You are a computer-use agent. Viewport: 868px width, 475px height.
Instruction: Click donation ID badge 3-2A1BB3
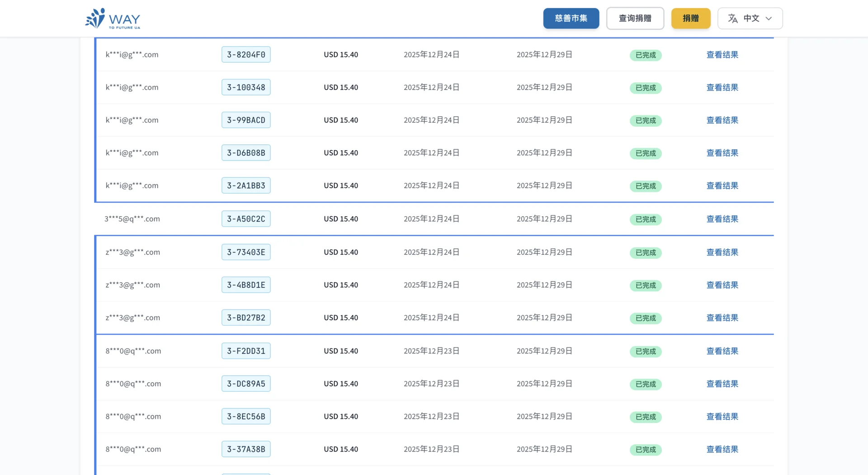pyautogui.click(x=246, y=185)
